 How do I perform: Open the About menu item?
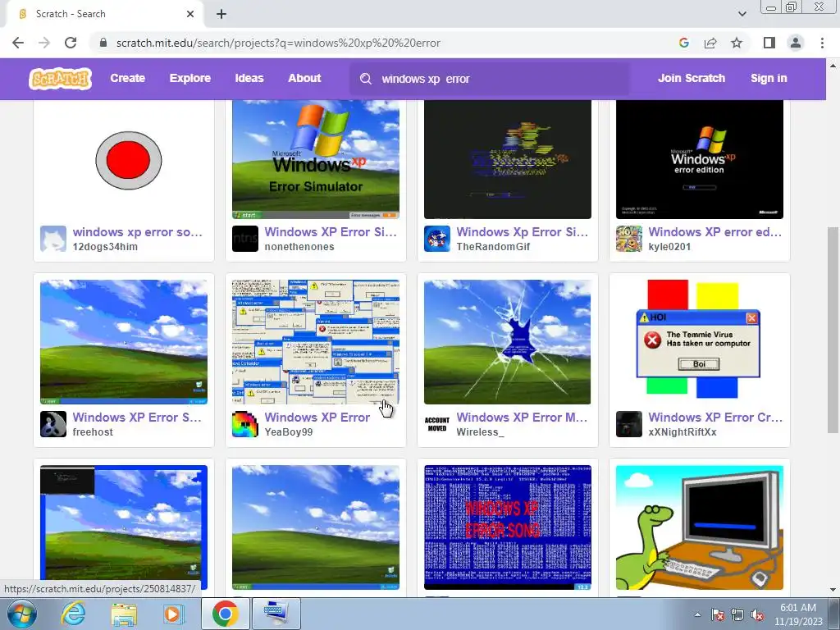click(304, 78)
